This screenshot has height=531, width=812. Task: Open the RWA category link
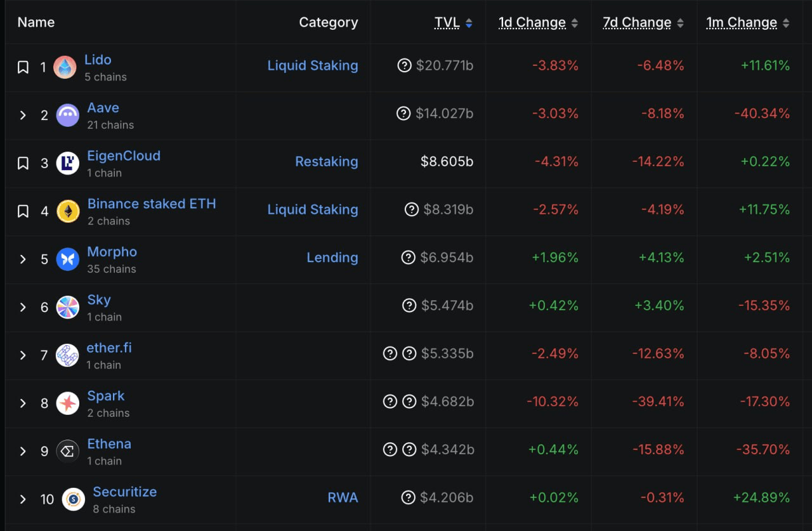pos(343,497)
